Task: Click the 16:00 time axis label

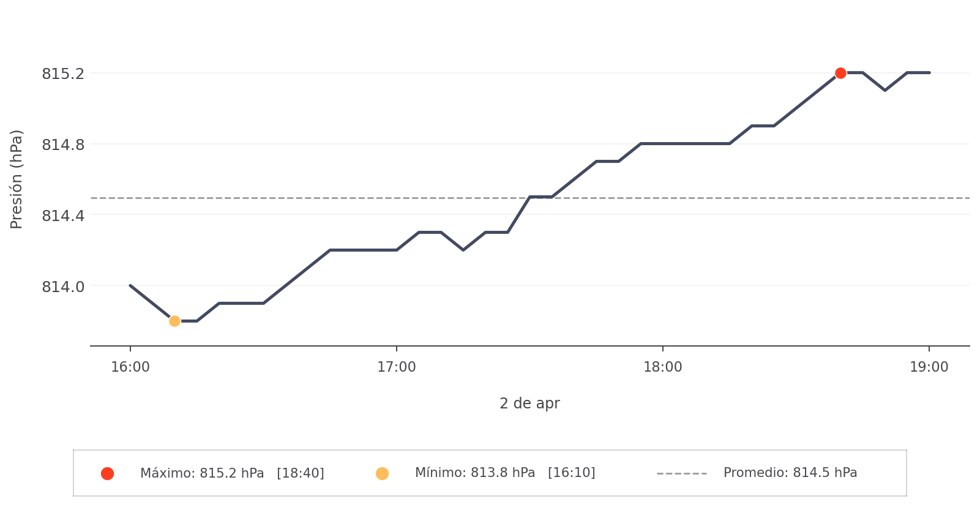Action: coord(130,367)
